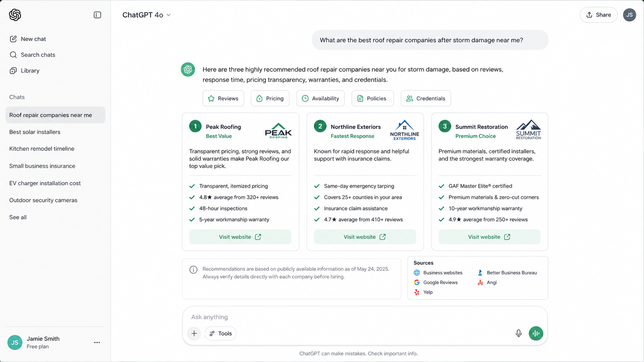
Task: Click the plus attach icon in the composer
Action: click(194, 334)
